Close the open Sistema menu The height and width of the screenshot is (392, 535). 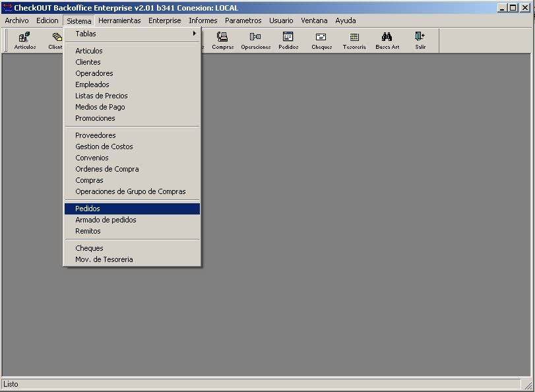point(79,21)
